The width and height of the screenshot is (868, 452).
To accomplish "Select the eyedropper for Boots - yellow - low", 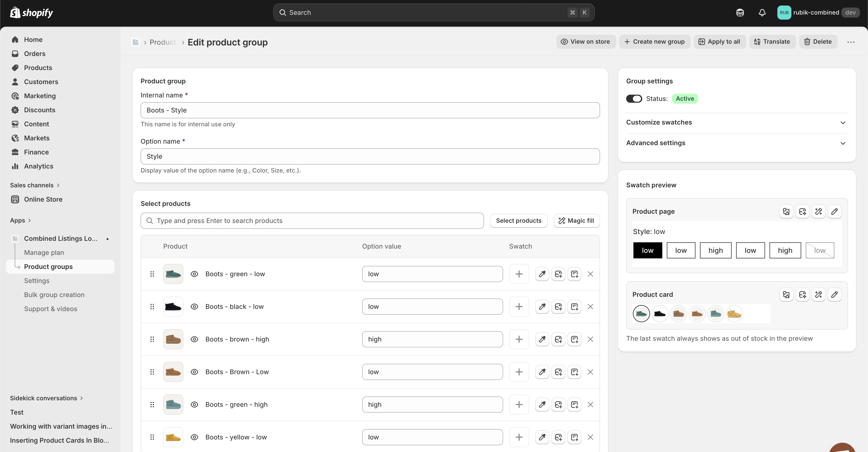I will [x=542, y=437].
